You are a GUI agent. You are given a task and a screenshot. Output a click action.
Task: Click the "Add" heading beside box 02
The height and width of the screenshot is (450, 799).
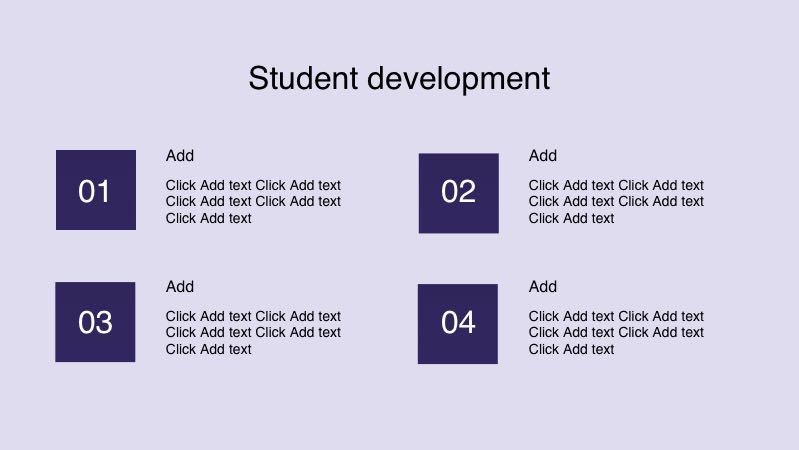543,155
